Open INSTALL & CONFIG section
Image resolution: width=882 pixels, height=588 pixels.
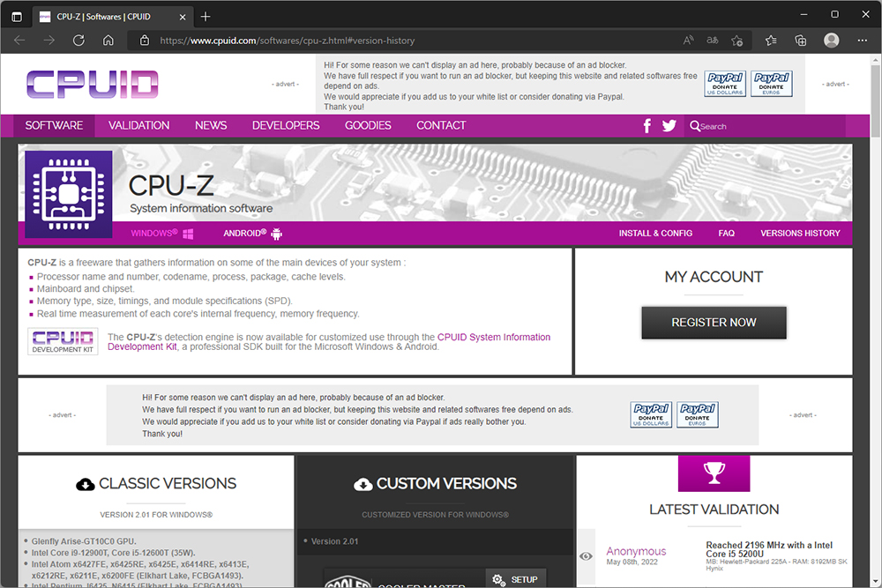click(655, 234)
